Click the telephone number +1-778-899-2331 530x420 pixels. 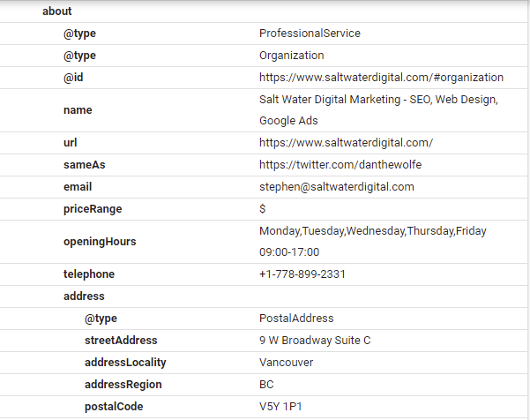pos(302,274)
